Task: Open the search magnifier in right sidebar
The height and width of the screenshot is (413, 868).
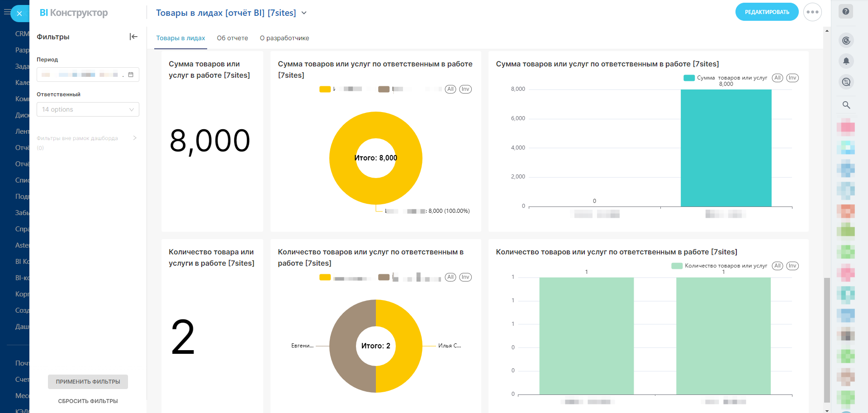Action: point(846,105)
